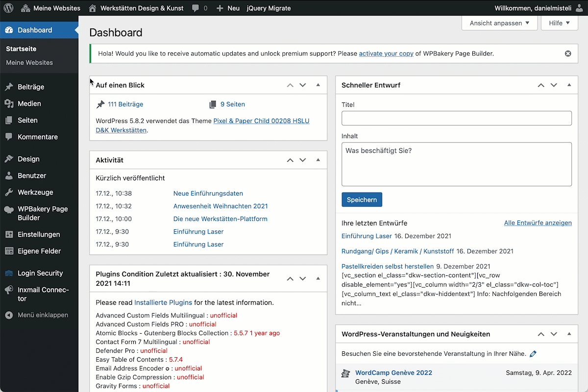Open Beiträge via its pin icon
The width and height of the screenshot is (588, 392).
(x=9, y=87)
